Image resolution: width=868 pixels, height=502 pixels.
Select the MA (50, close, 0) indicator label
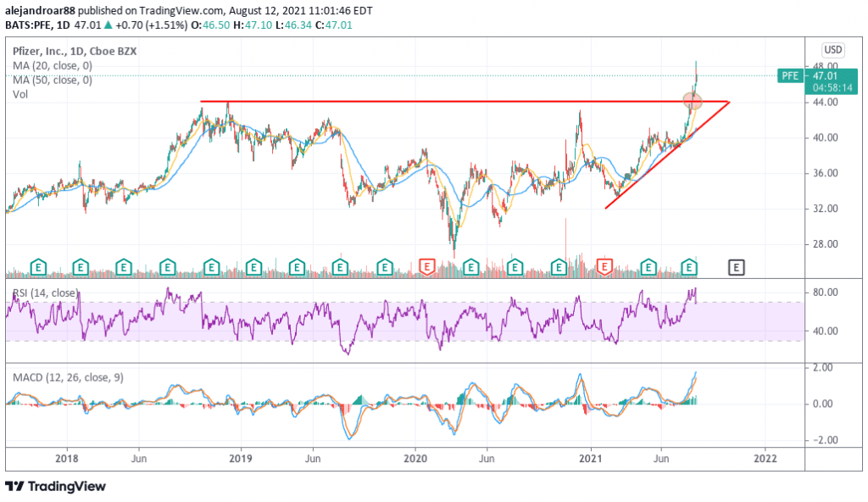[x=53, y=80]
